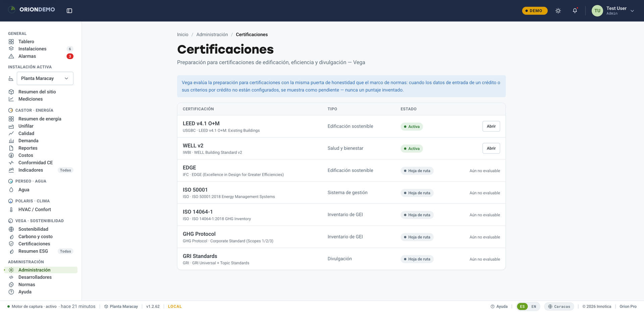Click the Resumen del sitio cube icon

(x=11, y=92)
